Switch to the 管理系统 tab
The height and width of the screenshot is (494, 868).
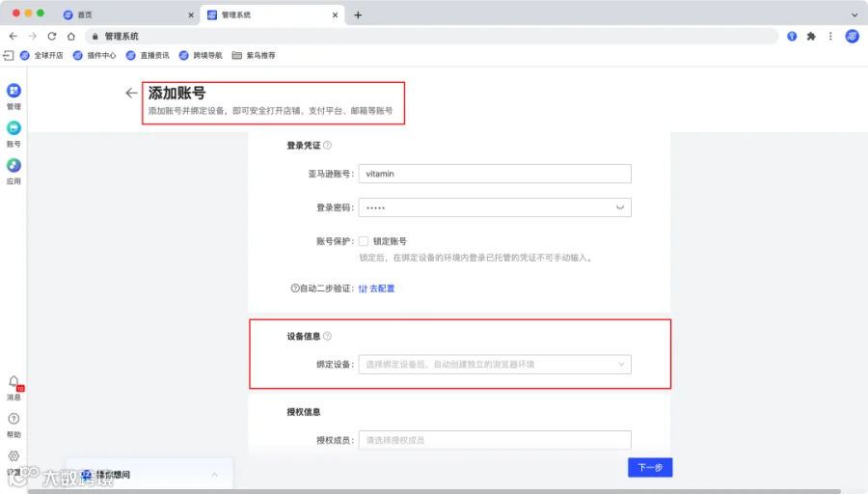272,14
